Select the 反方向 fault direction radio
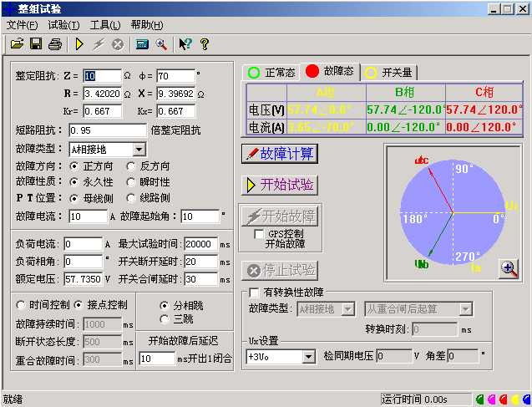The image size is (532, 407). coord(131,166)
